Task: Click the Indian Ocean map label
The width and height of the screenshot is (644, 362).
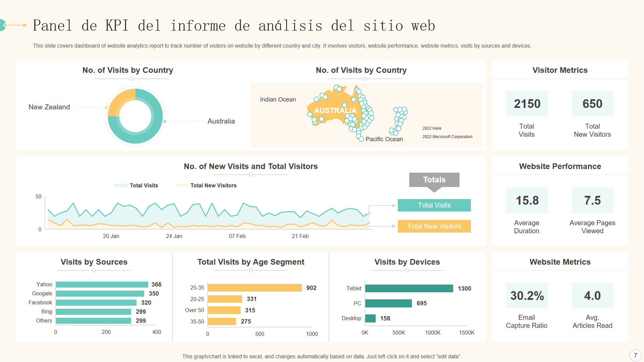Action: (x=278, y=100)
